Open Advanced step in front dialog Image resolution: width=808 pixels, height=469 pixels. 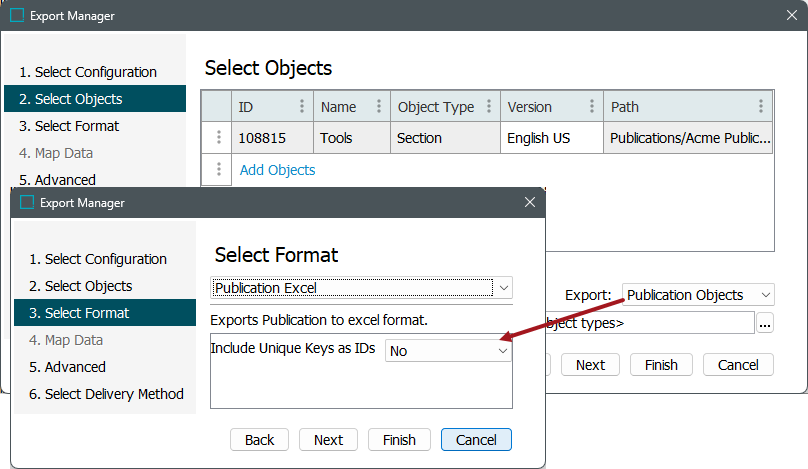75,367
